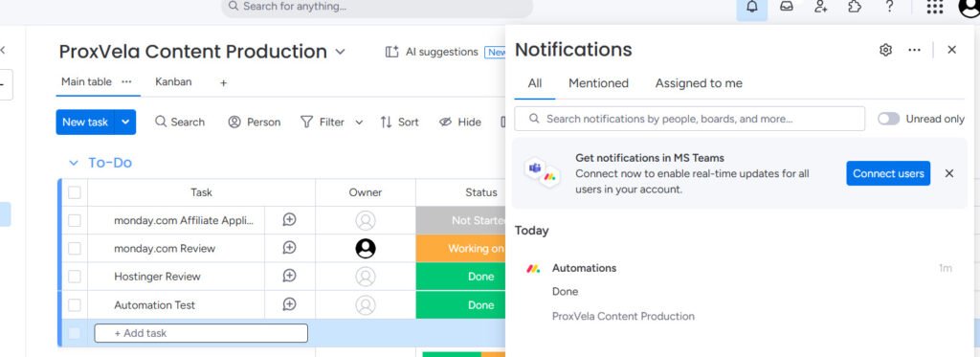Open notification settings gear icon
Screen dimensions: 980x357
(885, 50)
